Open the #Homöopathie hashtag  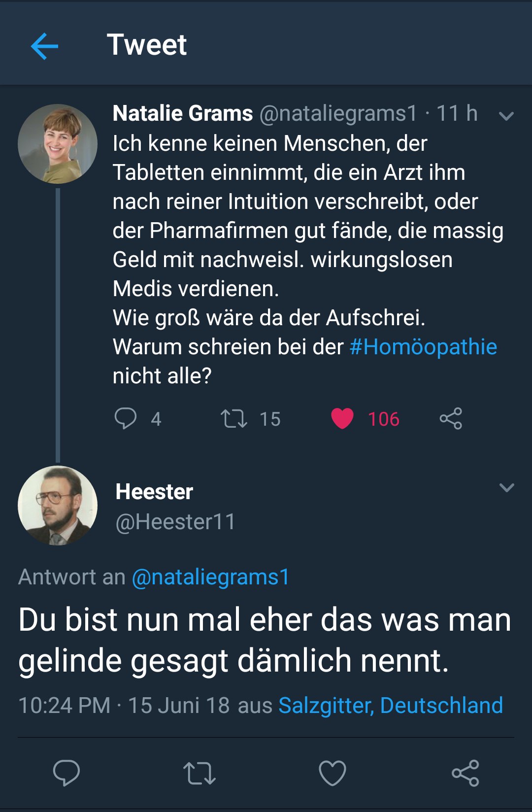click(x=423, y=347)
